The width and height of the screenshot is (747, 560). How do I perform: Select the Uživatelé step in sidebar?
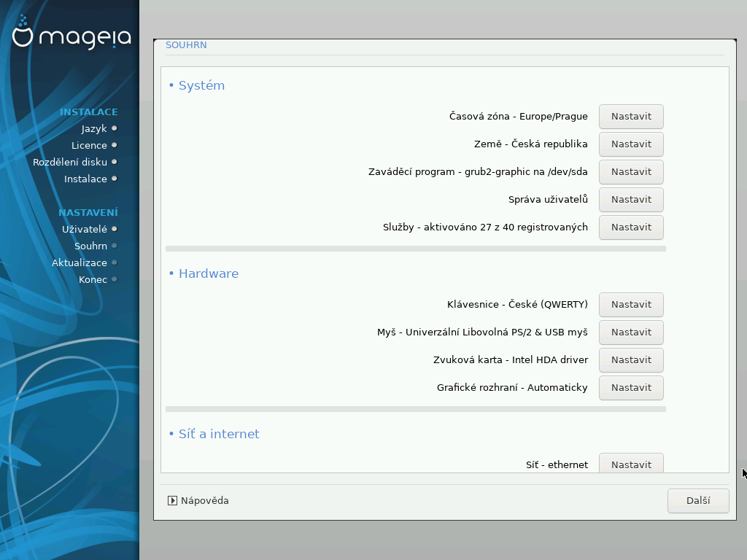85,229
